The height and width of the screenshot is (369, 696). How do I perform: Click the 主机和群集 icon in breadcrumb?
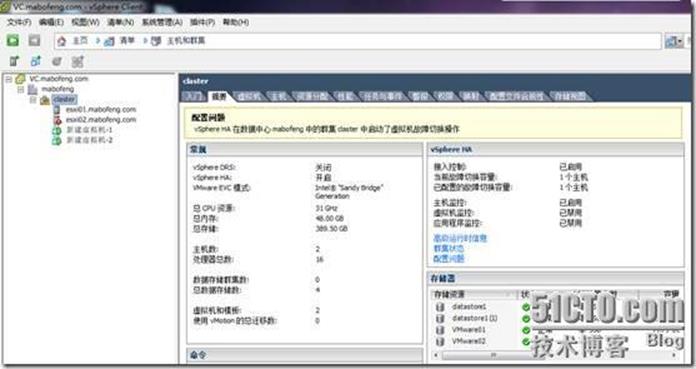[156, 41]
